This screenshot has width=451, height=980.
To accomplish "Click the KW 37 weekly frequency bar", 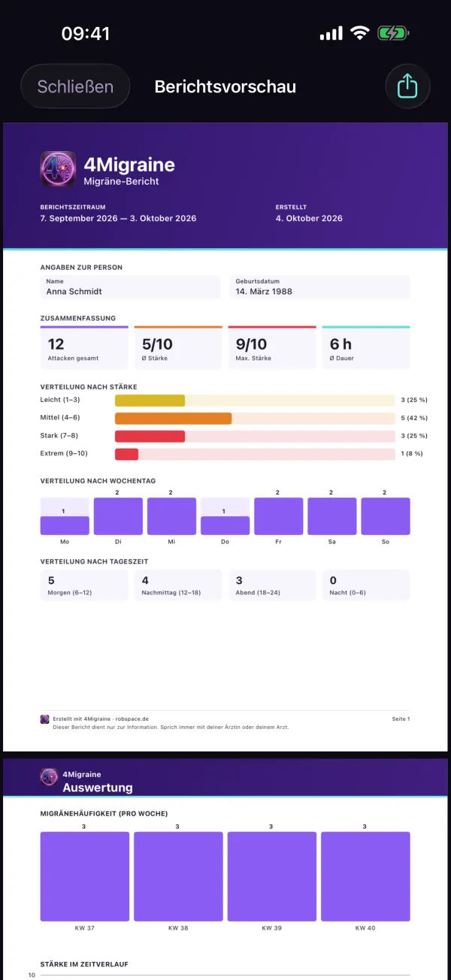I will 85,876.
